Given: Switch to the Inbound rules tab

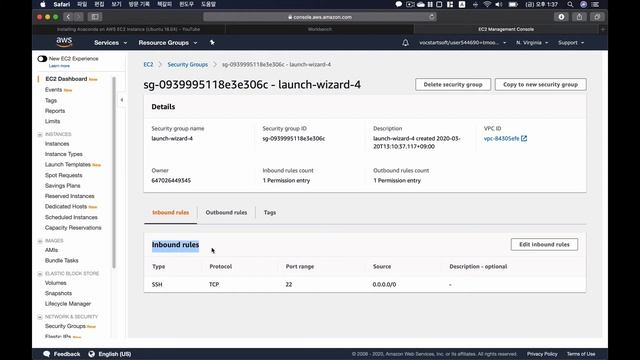Looking at the screenshot, I should coord(171,212).
